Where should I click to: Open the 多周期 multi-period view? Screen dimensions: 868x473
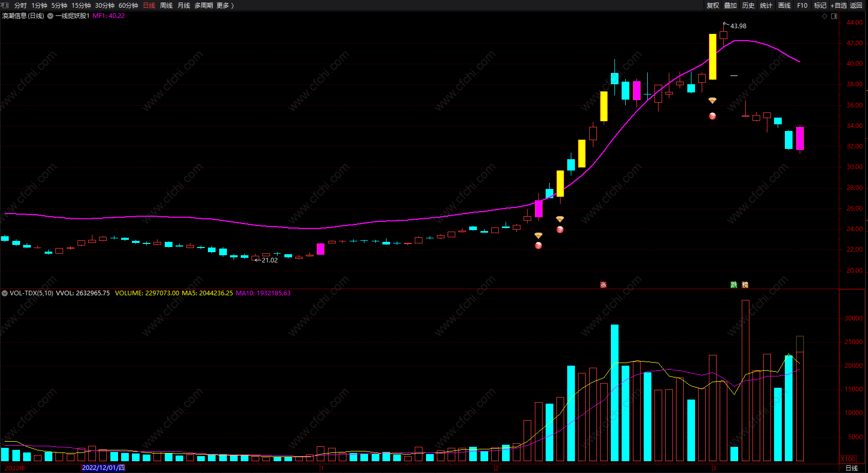(x=203, y=5)
